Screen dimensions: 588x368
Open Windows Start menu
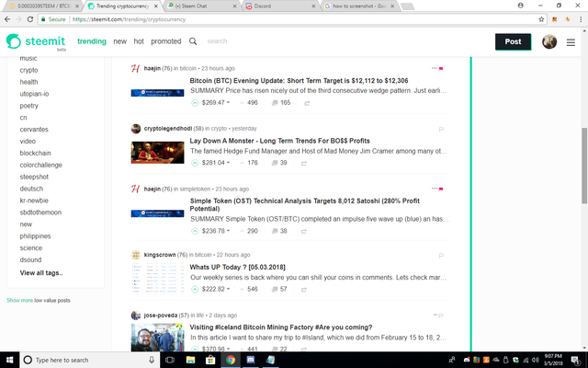[x=9, y=360]
